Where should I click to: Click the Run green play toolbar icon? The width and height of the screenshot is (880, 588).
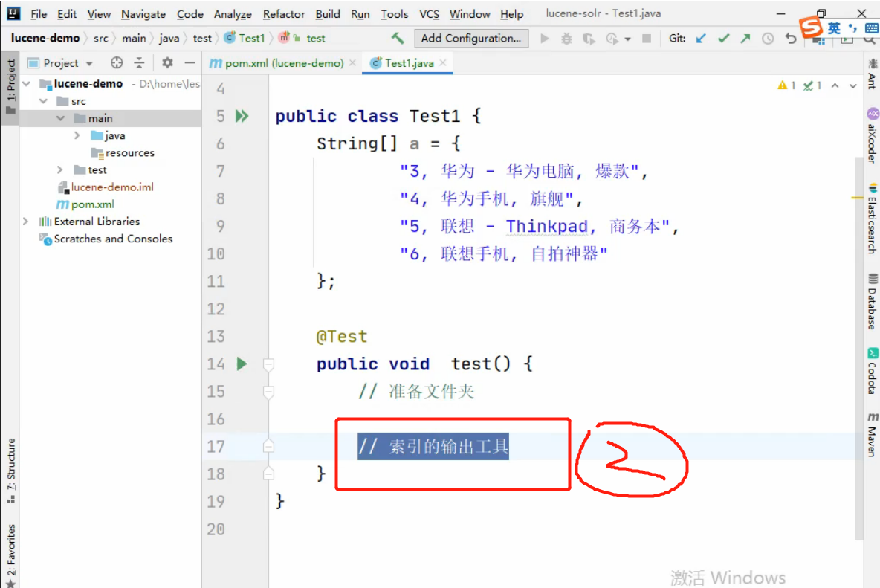tap(544, 38)
